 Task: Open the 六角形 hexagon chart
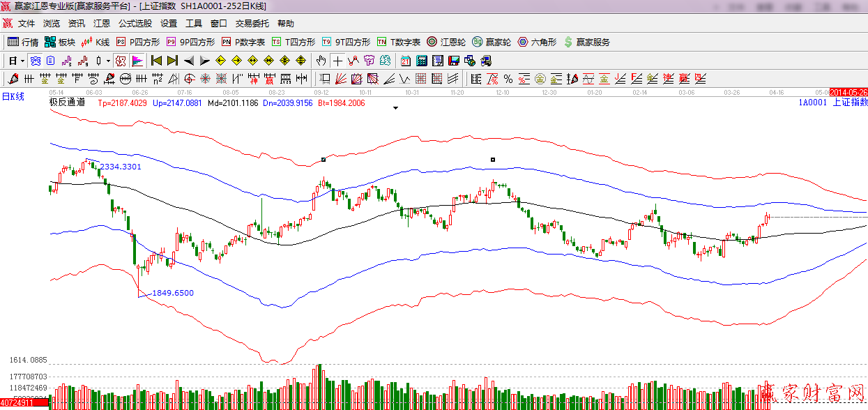tap(537, 42)
